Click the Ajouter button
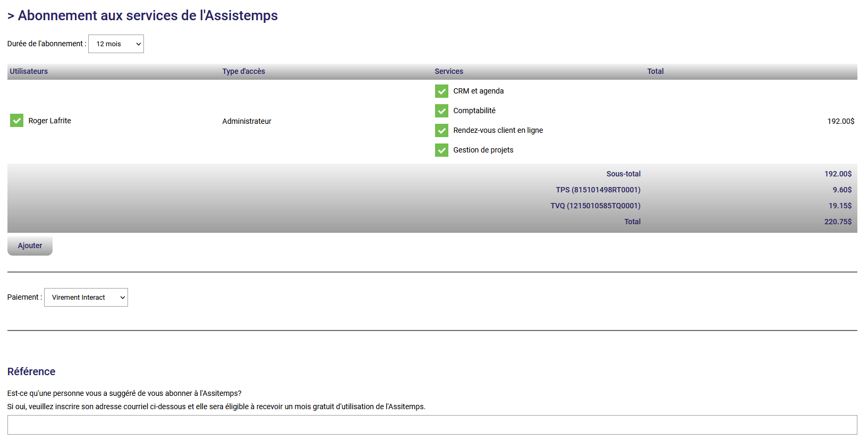 pyautogui.click(x=30, y=246)
